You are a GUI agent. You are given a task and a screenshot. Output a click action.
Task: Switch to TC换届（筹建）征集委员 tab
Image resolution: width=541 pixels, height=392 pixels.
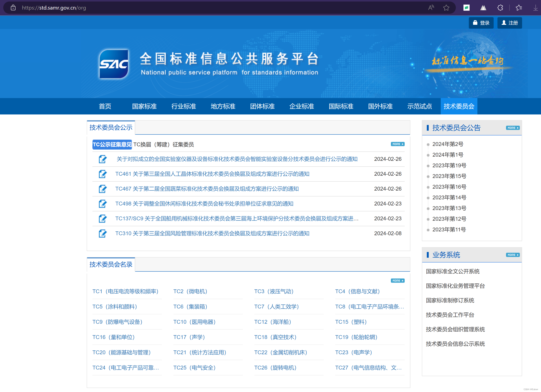click(x=163, y=145)
